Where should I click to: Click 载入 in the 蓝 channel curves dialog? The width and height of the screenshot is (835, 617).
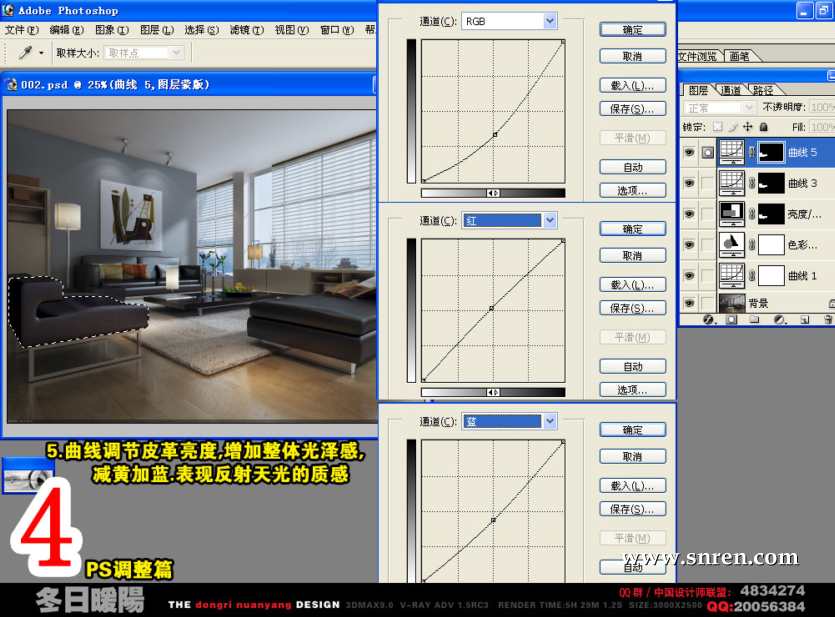(x=633, y=486)
